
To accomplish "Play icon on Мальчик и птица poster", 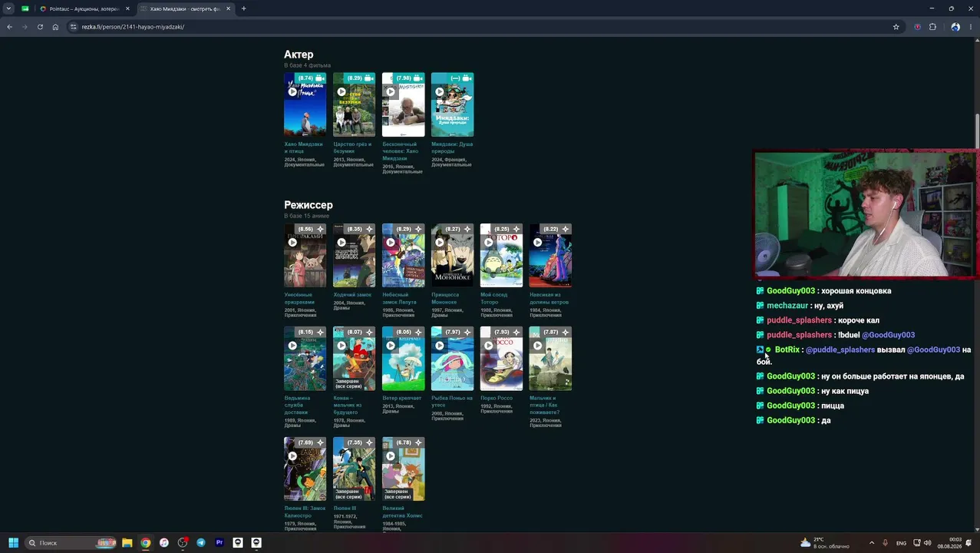I will tap(538, 346).
